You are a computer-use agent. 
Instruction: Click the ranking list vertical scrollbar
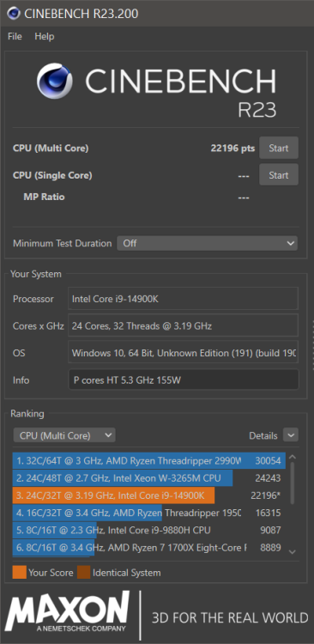pyautogui.click(x=293, y=483)
